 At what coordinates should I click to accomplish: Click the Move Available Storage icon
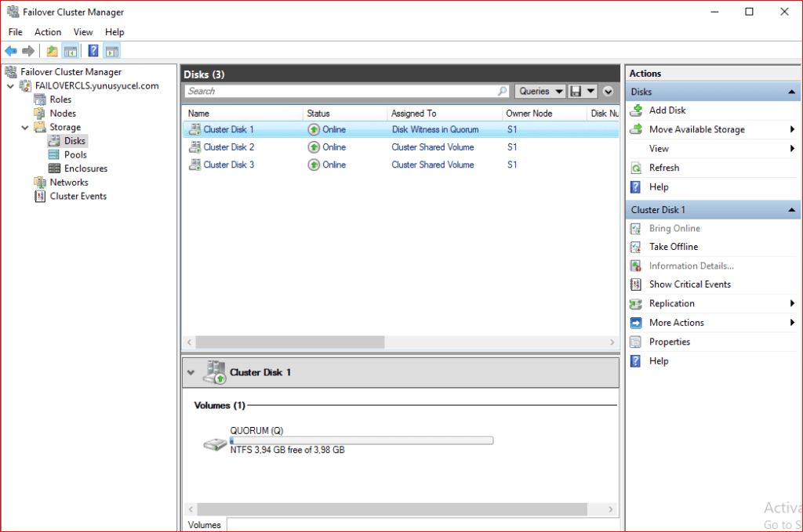point(636,129)
